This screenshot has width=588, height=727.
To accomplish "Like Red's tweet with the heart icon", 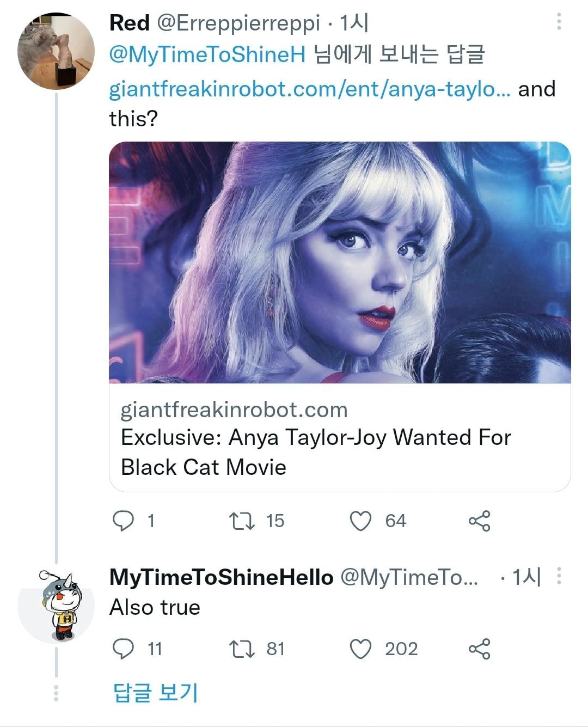I will [x=360, y=521].
